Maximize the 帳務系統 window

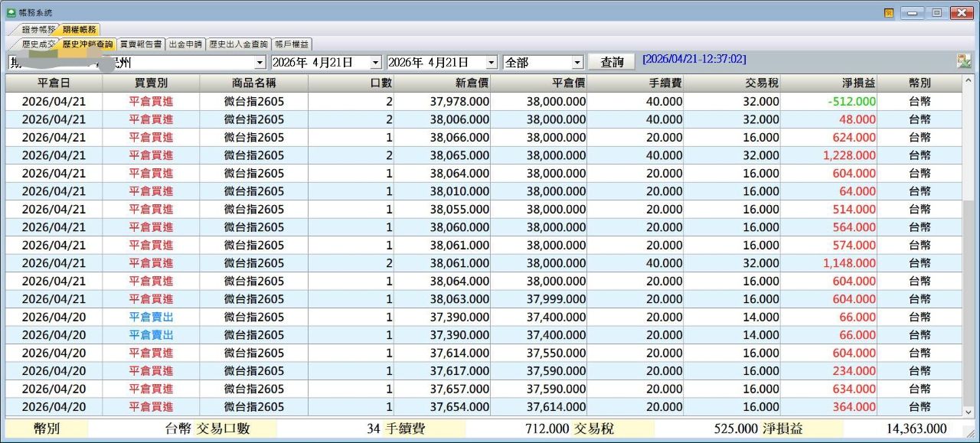[936, 13]
